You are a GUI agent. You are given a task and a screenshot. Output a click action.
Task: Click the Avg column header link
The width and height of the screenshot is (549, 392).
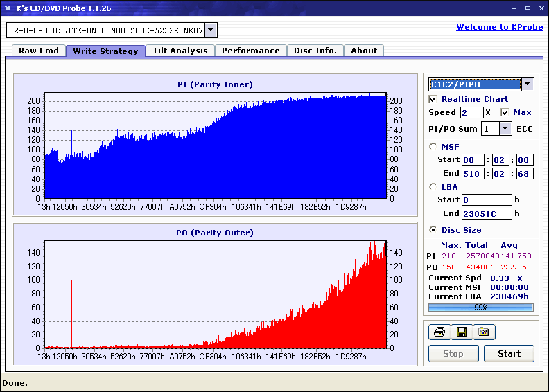[x=509, y=245]
